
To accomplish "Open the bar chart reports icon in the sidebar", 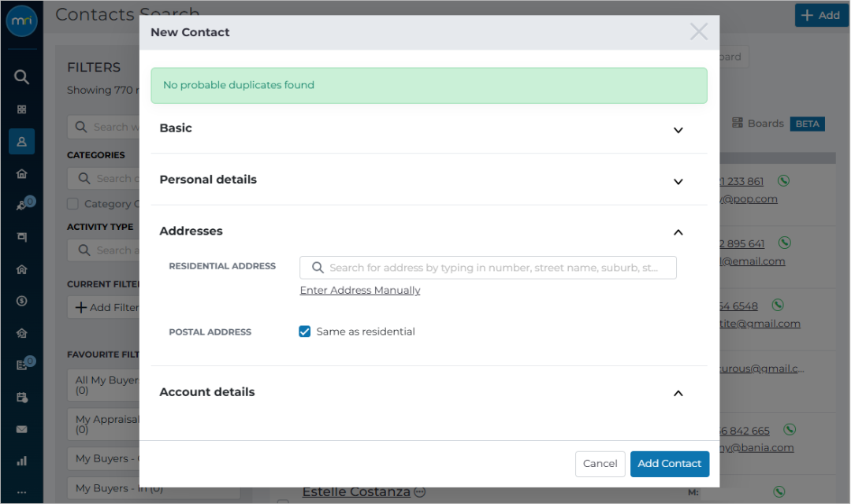I will [x=22, y=461].
